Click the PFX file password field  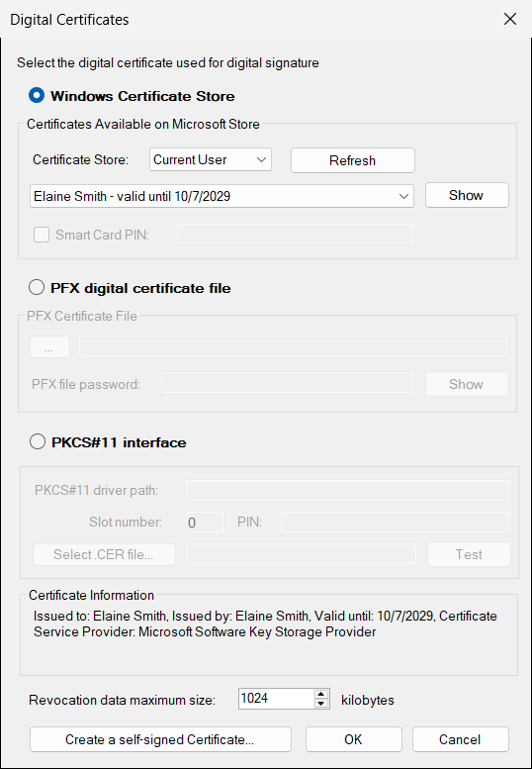(x=288, y=383)
